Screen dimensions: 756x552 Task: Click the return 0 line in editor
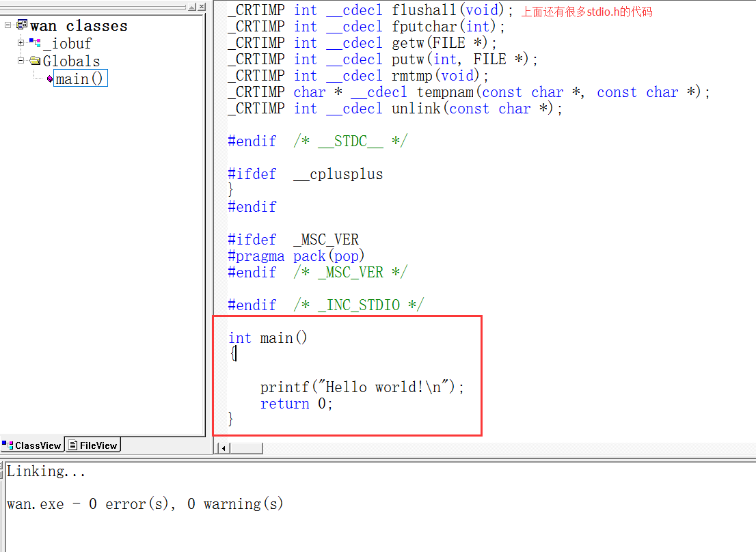[296, 404]
